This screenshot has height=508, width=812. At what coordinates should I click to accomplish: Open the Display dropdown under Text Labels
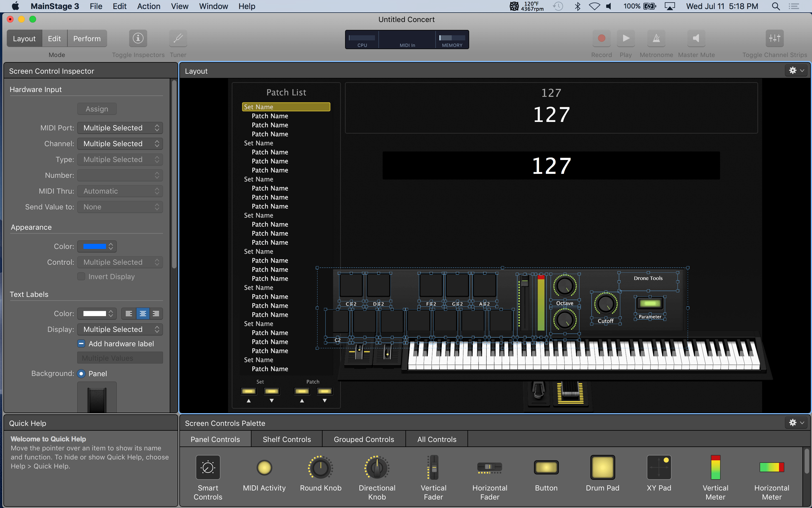120,329
